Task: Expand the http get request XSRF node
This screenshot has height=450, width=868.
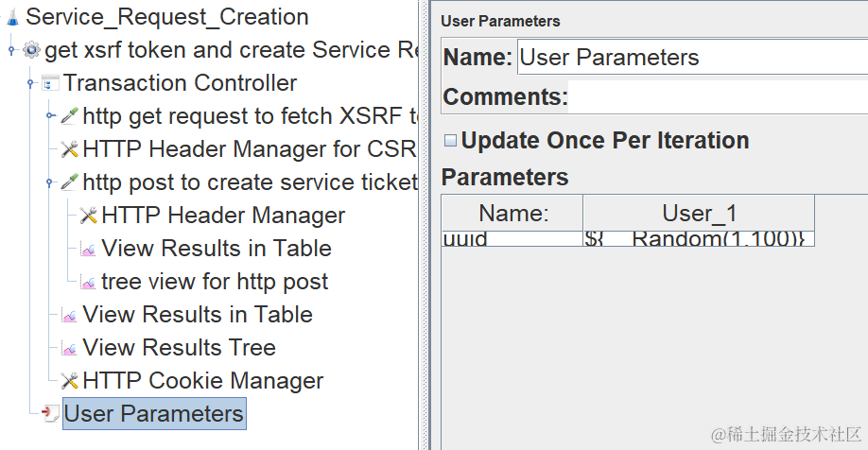Action: [49, 116]
